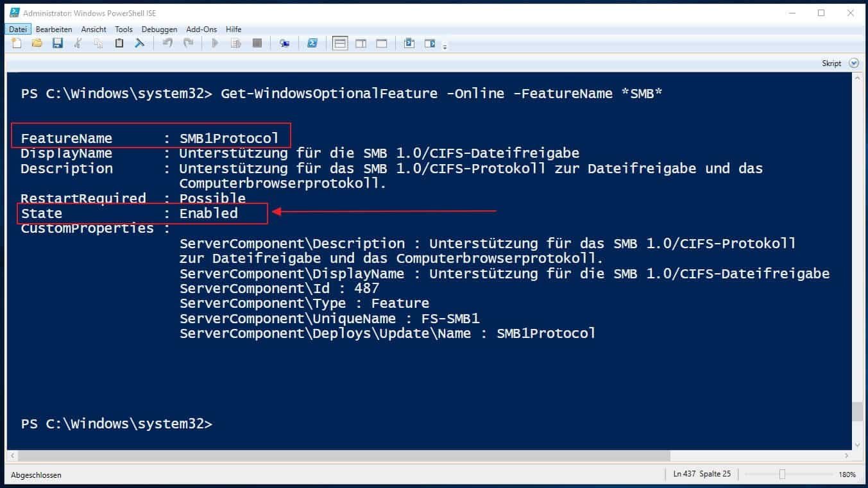Save the script using the floppy disk icon
868x488 pixels.
(58, 44)
